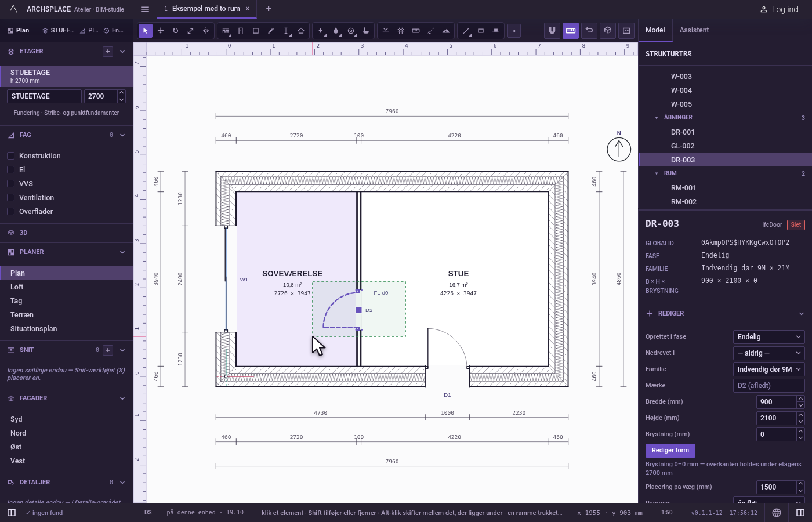The height and width of the screenshot is (522, 812).
Task: Click the Bredde (mm) input field
Action: tap(776, 402)
